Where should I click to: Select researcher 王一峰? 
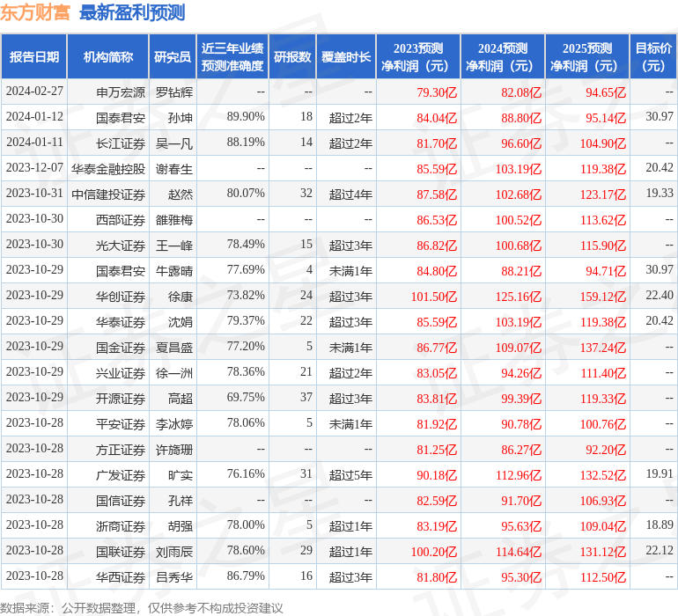pos(173,246)
